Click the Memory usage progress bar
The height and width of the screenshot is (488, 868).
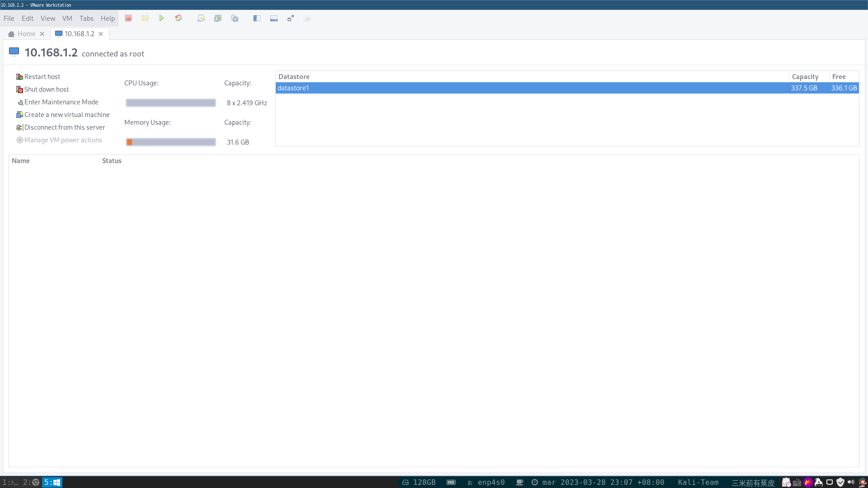(171, 142)
